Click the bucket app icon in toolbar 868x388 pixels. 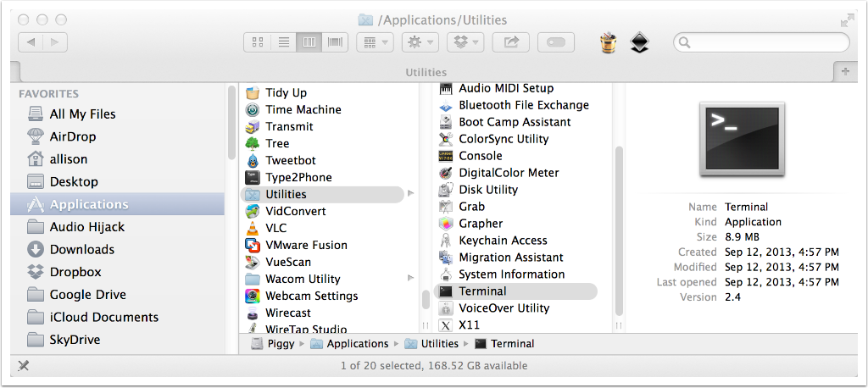pos(607,42)
